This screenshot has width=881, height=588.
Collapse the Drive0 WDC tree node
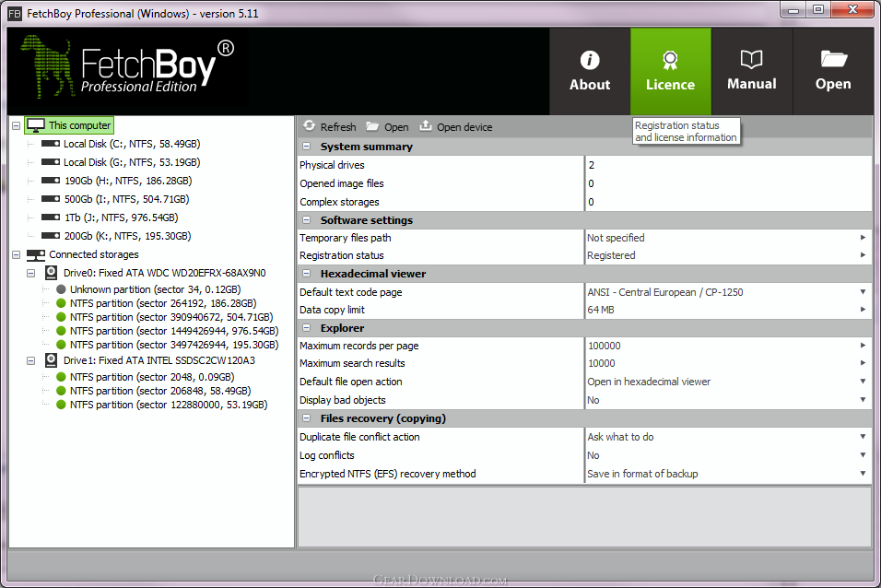31,273
